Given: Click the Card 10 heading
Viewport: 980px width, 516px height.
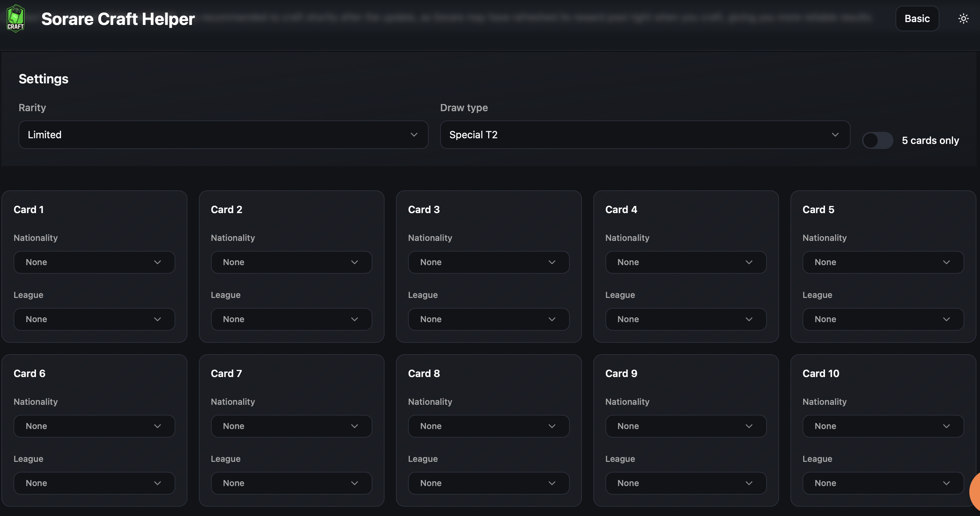Looking at the screenshot, I should (x=821, y=374).
